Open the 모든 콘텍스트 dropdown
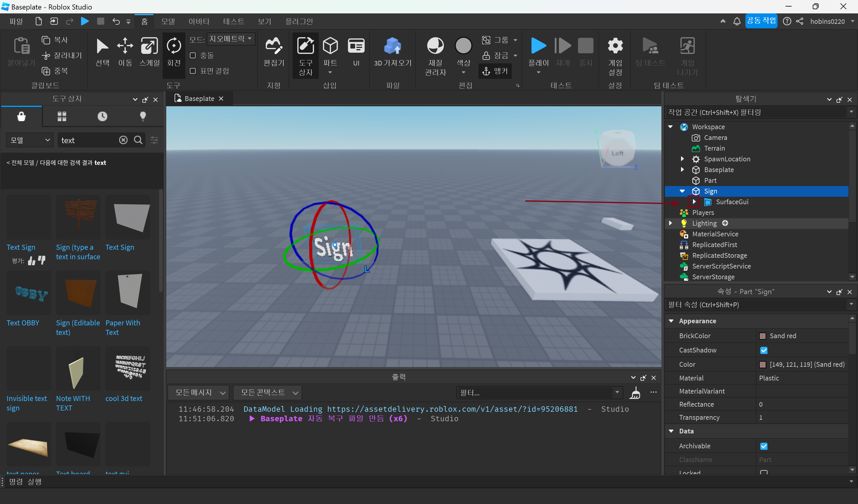This screenshot has width=858, height=504. pos(268,393)
